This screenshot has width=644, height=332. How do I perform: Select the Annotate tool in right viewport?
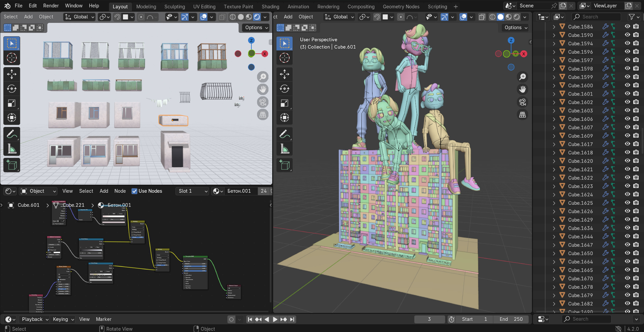(284, 134)
